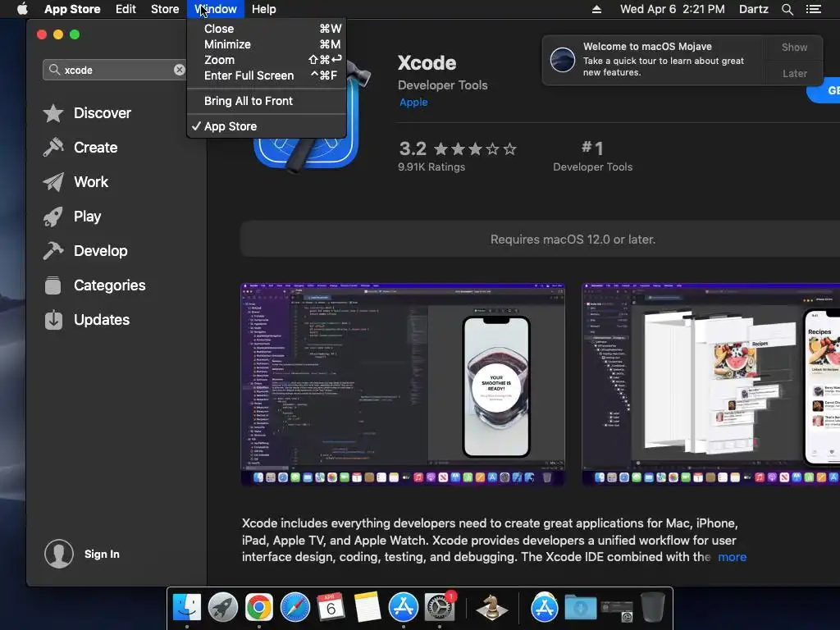840x630 pixels.
Task: Open the App Store menu in menu bar
Action: click(72, 9)
